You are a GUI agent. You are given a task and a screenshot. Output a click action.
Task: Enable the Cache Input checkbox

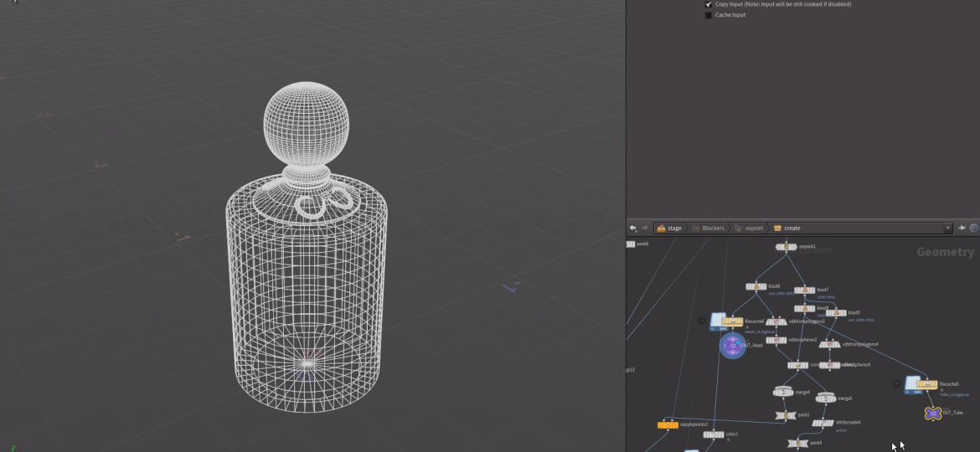point(709,15)
